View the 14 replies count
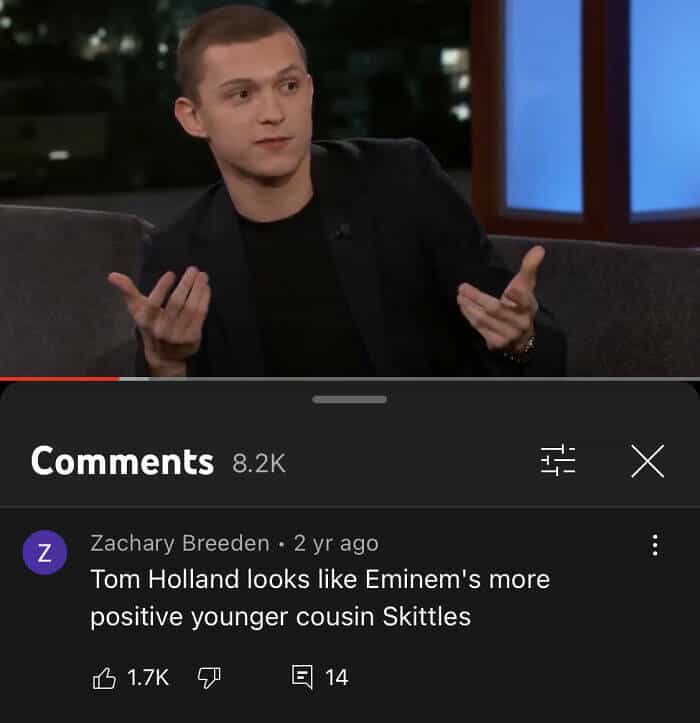 click(x=336, y=678)
